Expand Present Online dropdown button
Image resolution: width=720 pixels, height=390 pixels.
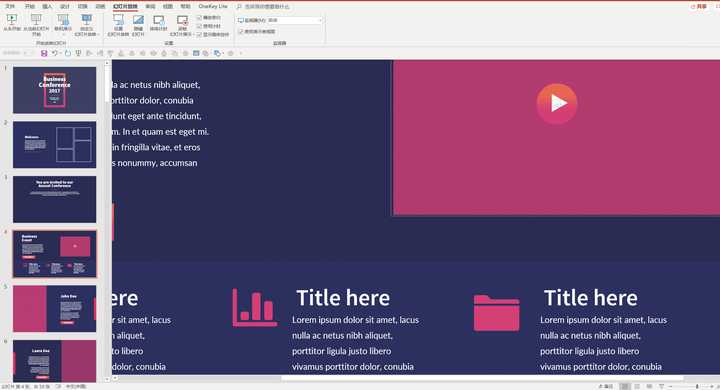click(63, 34)
